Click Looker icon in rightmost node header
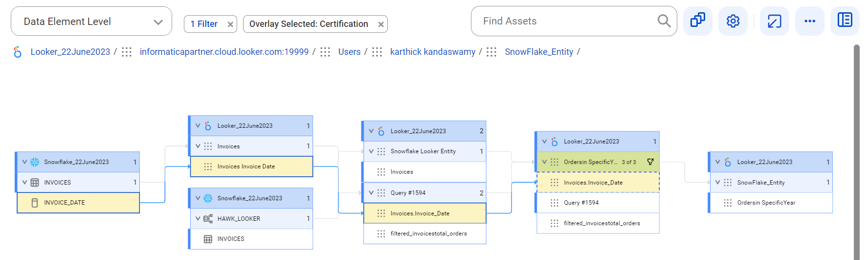The width and height of the screenshot is (868, 260). coord(728,162)
